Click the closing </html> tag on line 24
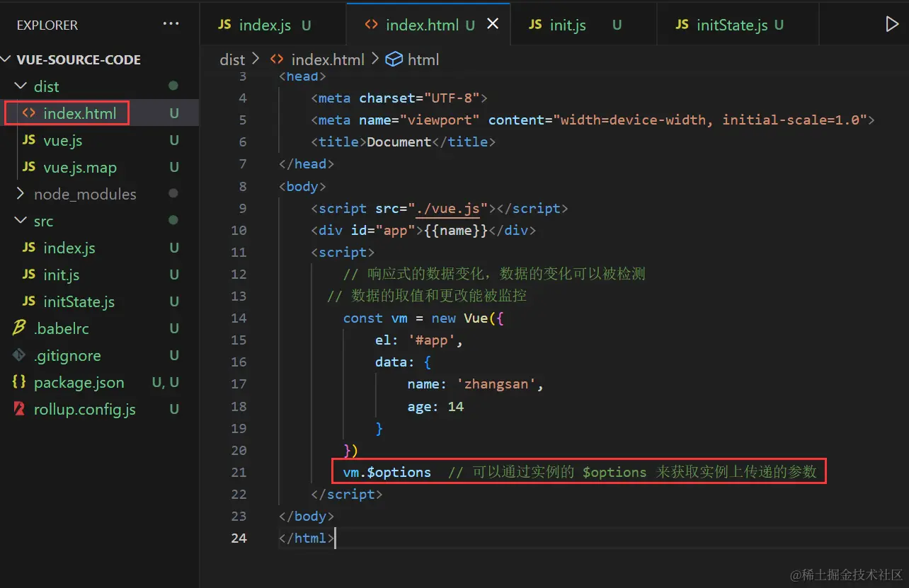The image size is (909, 588). 306,538
